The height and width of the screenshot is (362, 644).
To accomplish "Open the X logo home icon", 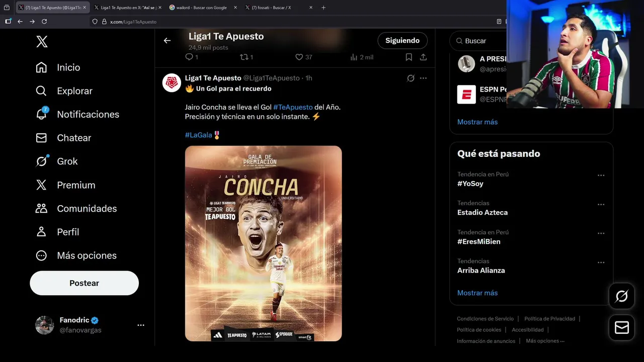I will 42,42.
